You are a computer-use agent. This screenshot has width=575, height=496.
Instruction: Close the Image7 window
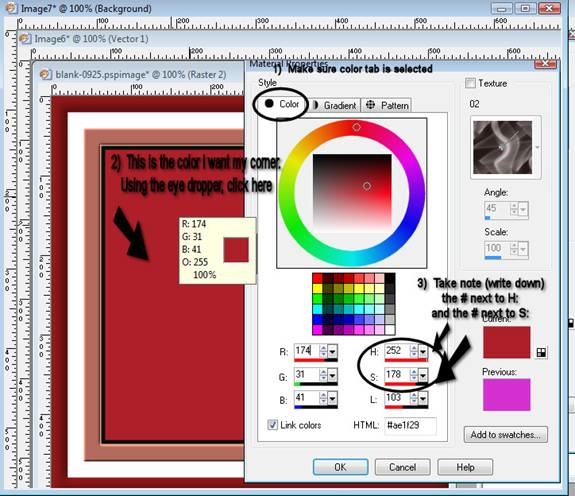pyautogui.click(x=549, y=8)
